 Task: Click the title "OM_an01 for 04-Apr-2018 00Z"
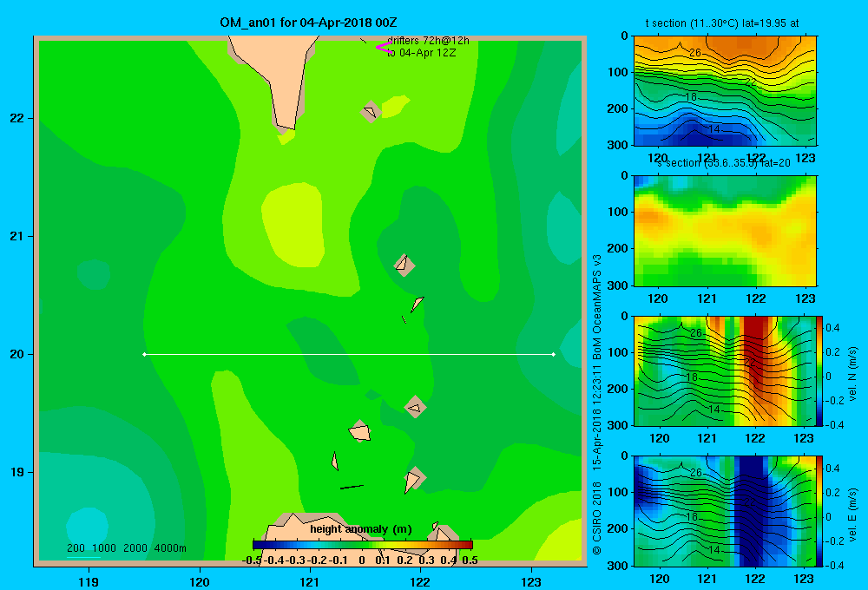(308, 23)
